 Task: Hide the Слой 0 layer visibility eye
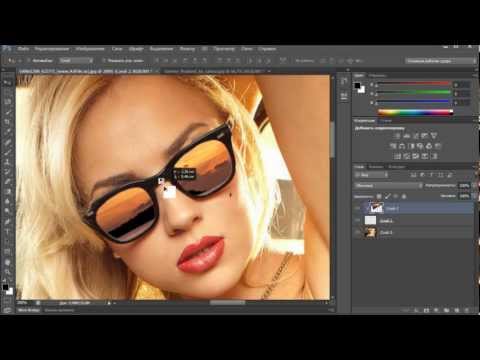click(358, 232)
